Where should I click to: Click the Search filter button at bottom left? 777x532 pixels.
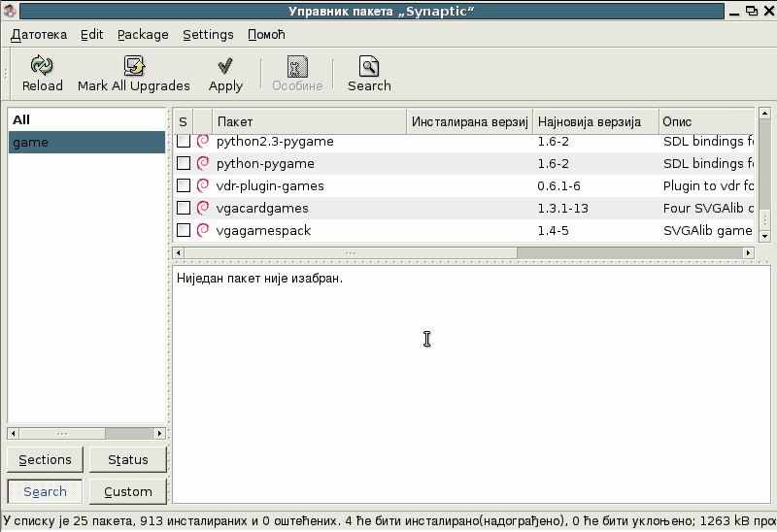45,491
